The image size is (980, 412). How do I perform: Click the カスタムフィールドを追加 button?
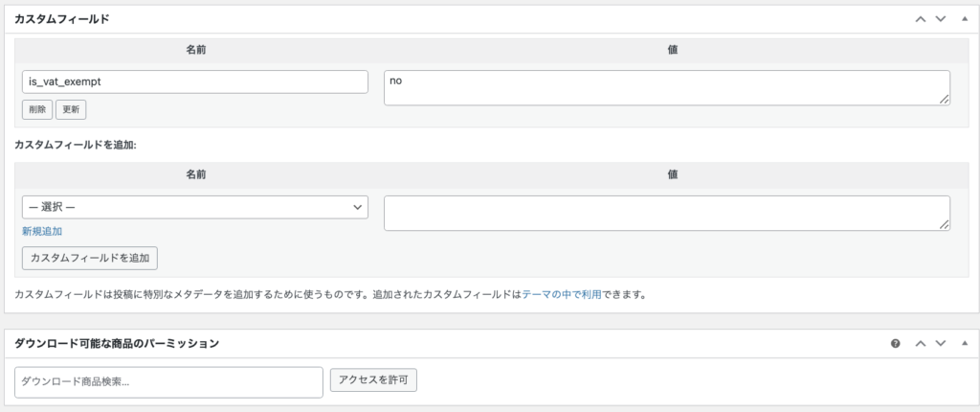tap(90, 258)
